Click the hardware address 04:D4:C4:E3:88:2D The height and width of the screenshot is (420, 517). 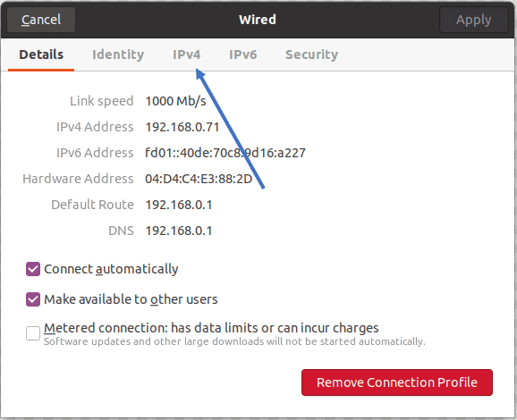coord(199,179)
